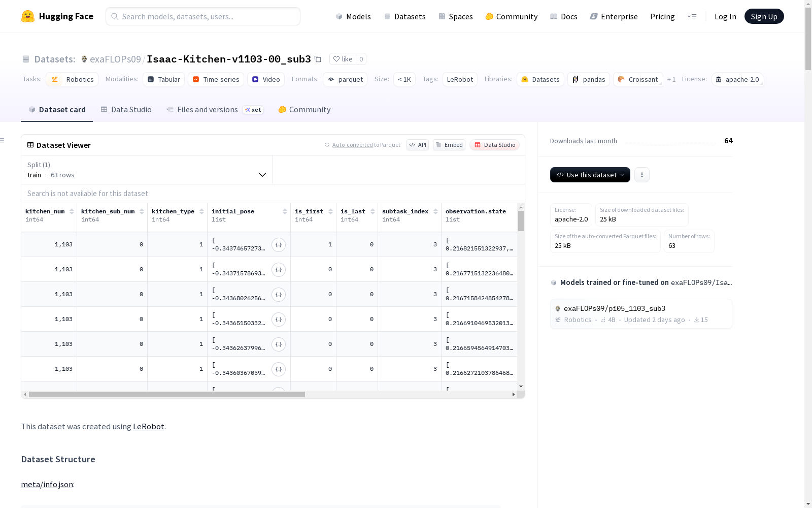Open the LeRobot link in description

coord(148,426)
